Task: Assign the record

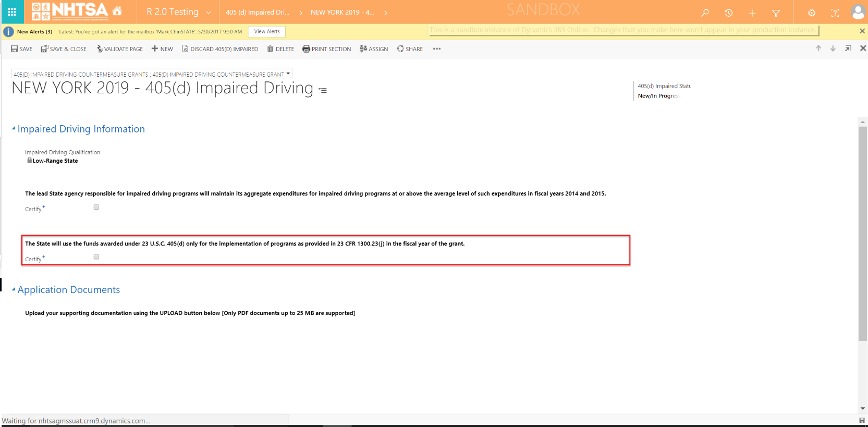Action: pos(374,49)
